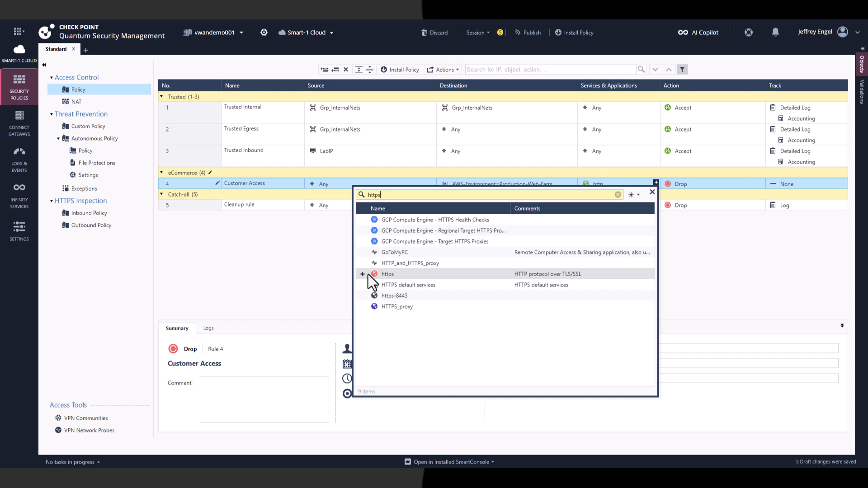Open the Connect Gateways sidebar panel

coord(19,123)
